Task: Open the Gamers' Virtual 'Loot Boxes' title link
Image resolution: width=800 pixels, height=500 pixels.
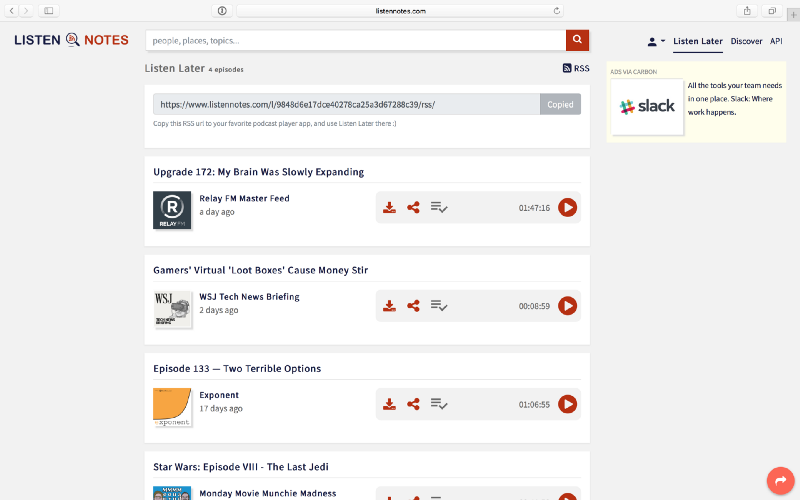Action: click(261, 270)
